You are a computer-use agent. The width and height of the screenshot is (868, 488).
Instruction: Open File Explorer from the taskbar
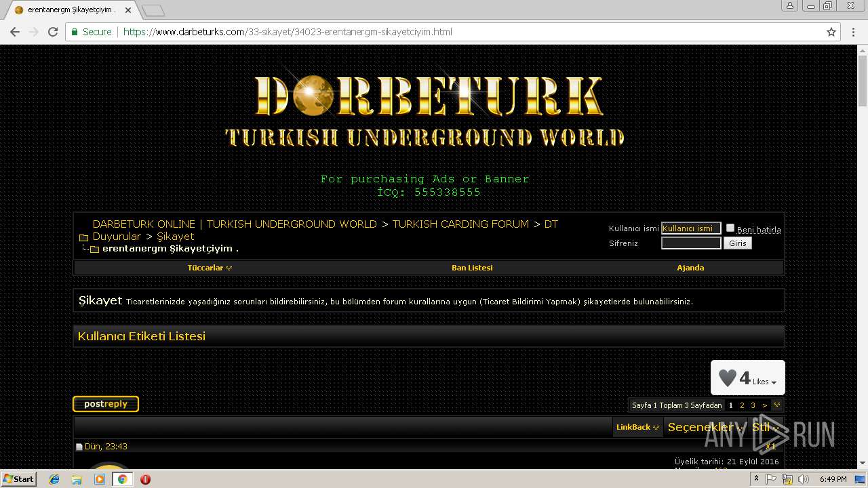77,479
